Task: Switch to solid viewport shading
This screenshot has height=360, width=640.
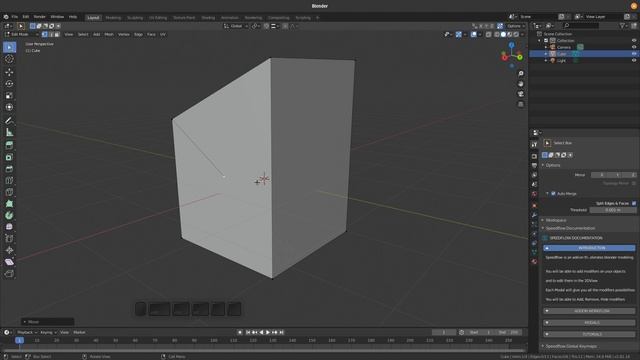Action: pos(503,35)
